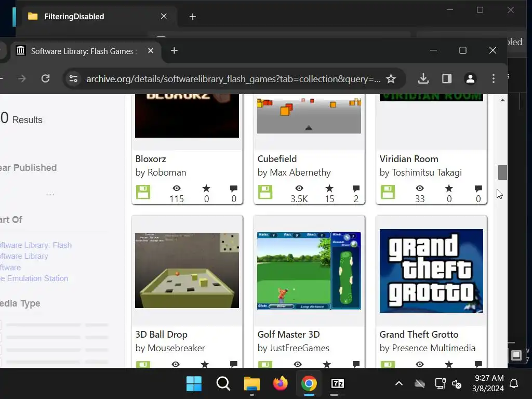Open a new Chrome tab
The height and width of the screenshot is (399, 532).
(174, 50)
